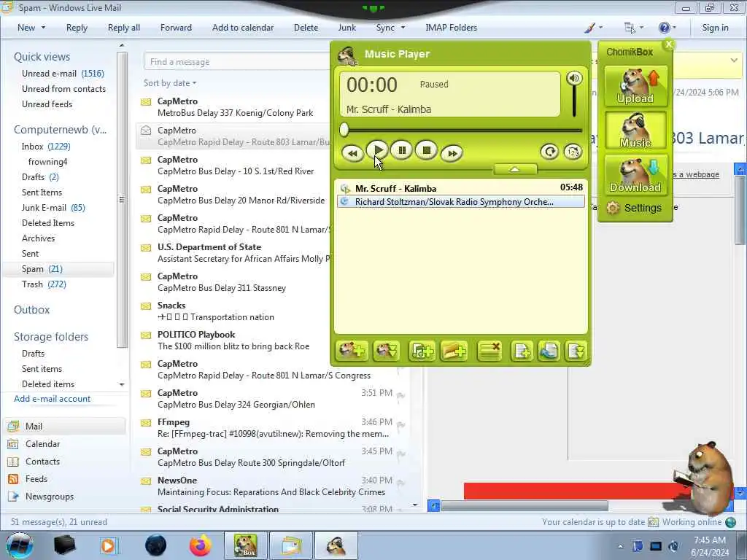Screen dimensions: 747x560
Task: Click the reading pane horizontal scrollbar
Action: (x=524, y=505)
